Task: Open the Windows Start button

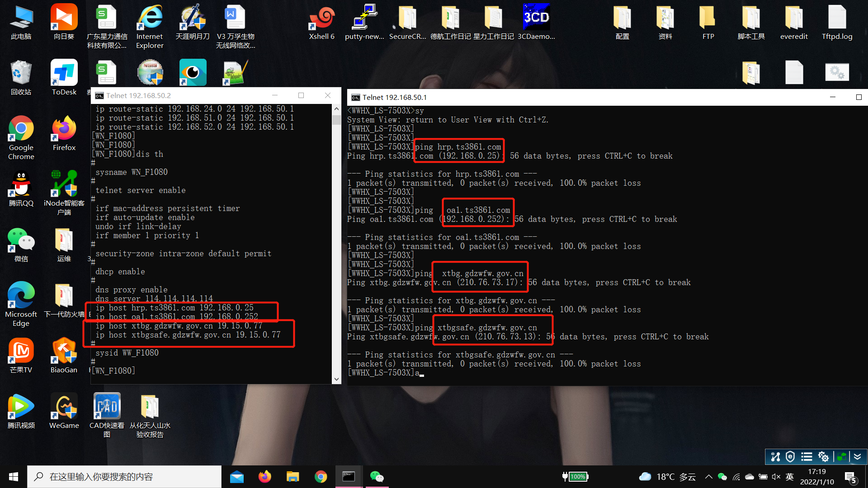Action: (14, 477)
